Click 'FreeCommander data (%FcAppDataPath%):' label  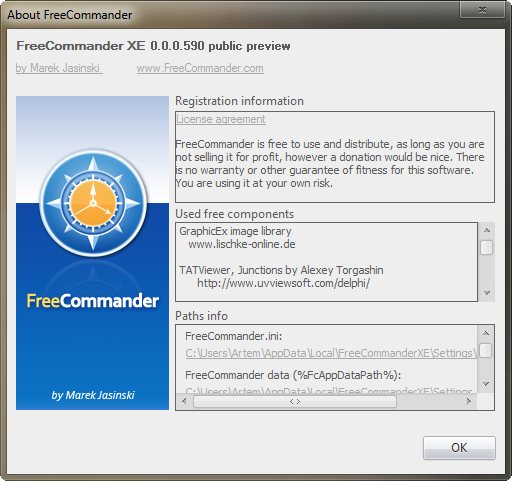pyautogui.click(x=293, y=375)
